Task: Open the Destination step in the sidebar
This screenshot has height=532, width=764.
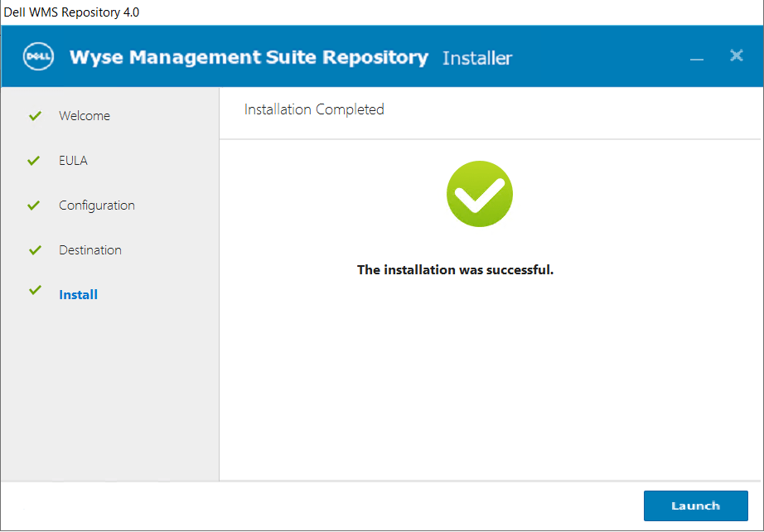Action: tap(90, 250)
